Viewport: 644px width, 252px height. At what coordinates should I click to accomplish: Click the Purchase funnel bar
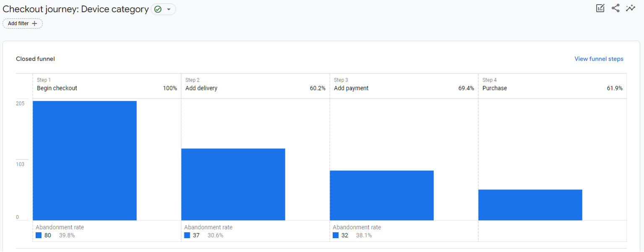(530, 205)
